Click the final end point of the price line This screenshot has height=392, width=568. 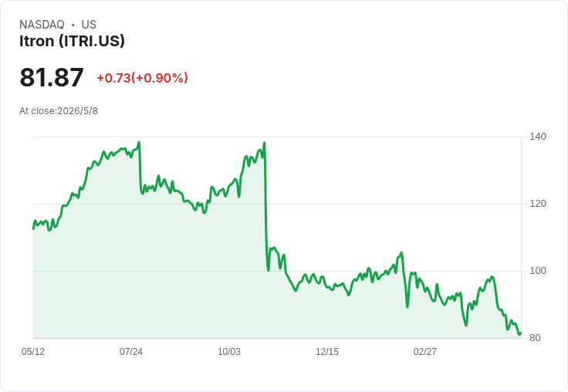click(521, 333)
